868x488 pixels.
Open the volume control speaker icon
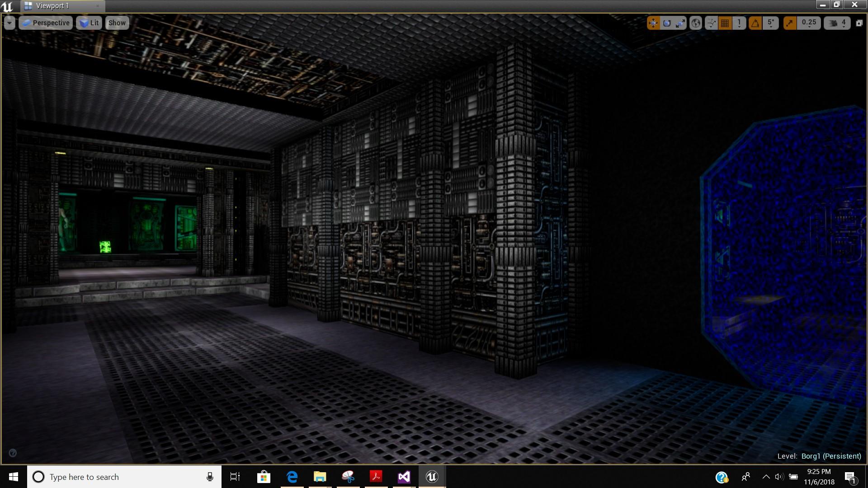[779, 477]
